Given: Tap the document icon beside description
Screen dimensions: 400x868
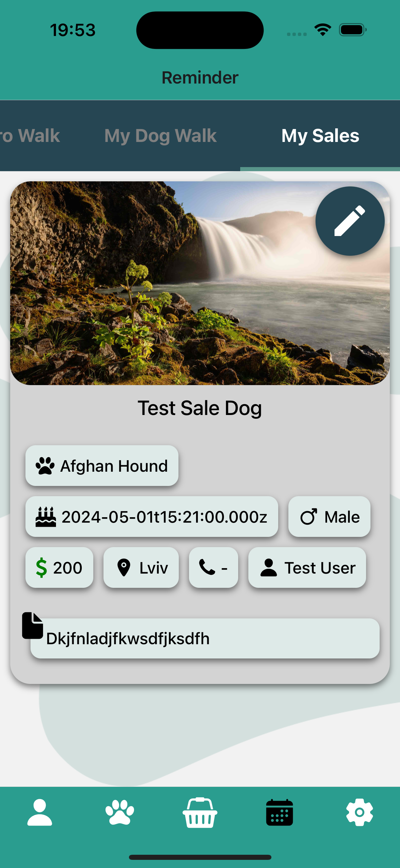Looking at the screenshot, I should pyautogui.click(x=33, y=626).
